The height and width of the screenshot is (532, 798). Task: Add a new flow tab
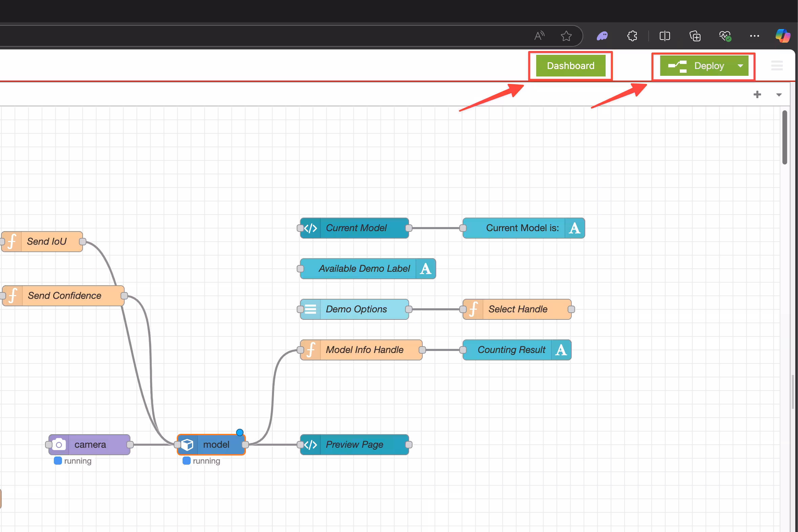click(x=757, y=95)
